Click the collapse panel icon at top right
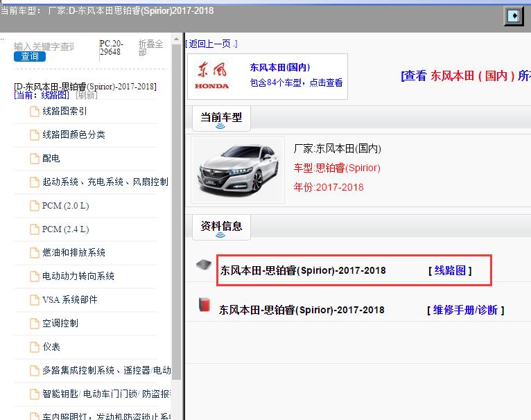The image size is (531, 420). coord(514,15)
